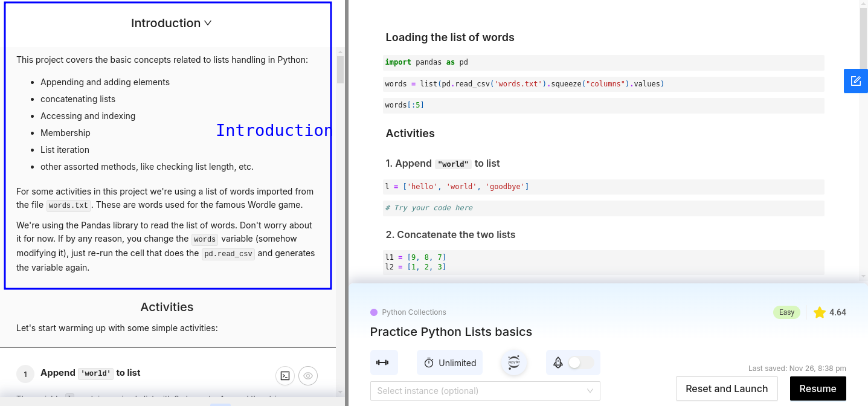This screenshot has width=868, height=406.
Task: Click the rocket icon
Action: 558,362
